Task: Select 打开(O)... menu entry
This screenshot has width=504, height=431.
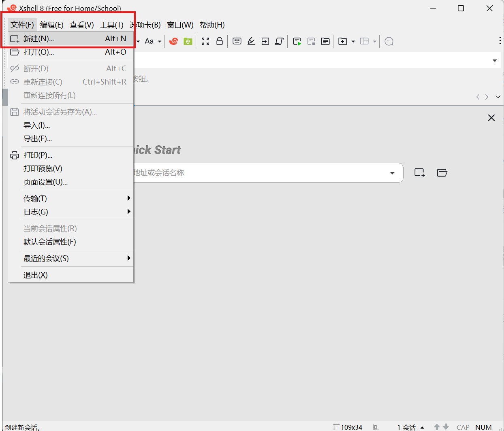Action: 70,52
